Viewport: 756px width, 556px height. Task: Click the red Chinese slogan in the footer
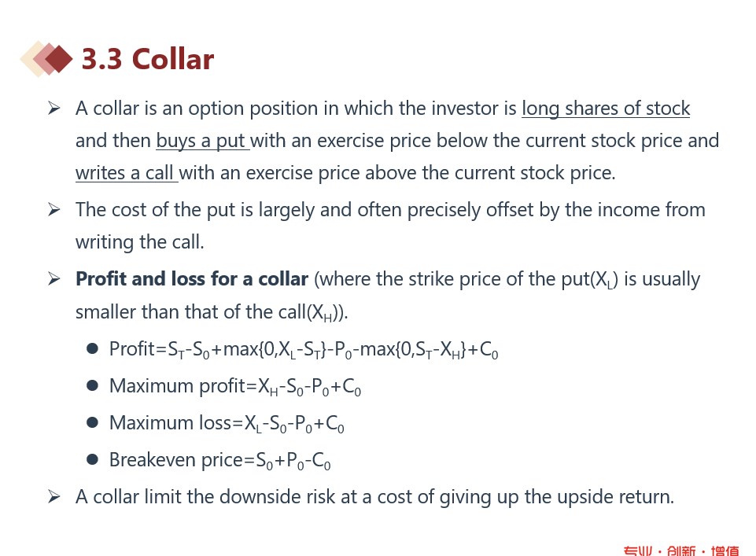(680, 550)
